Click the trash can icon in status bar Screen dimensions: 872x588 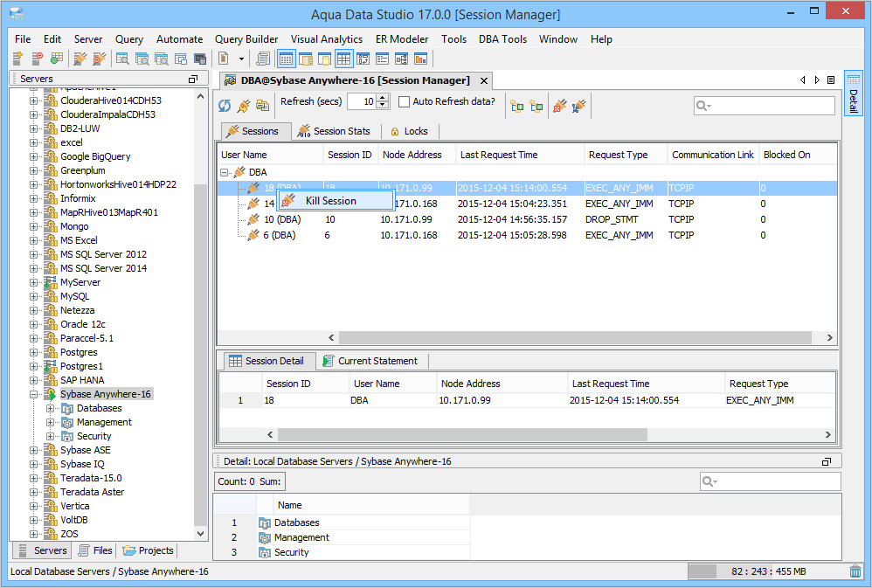pyautogui.click(x=855, y=571)
